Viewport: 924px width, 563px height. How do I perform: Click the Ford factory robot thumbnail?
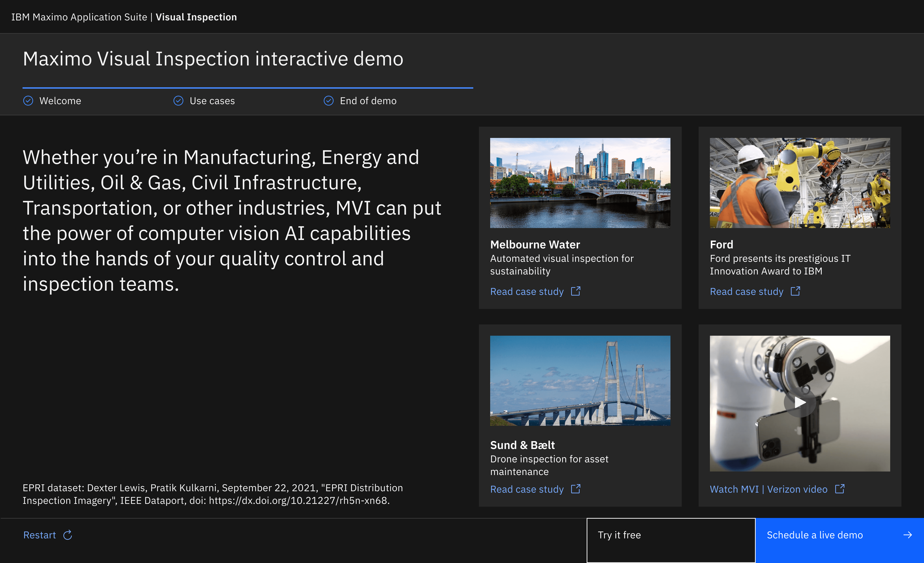pyautogui.click(x=800, y=183)
